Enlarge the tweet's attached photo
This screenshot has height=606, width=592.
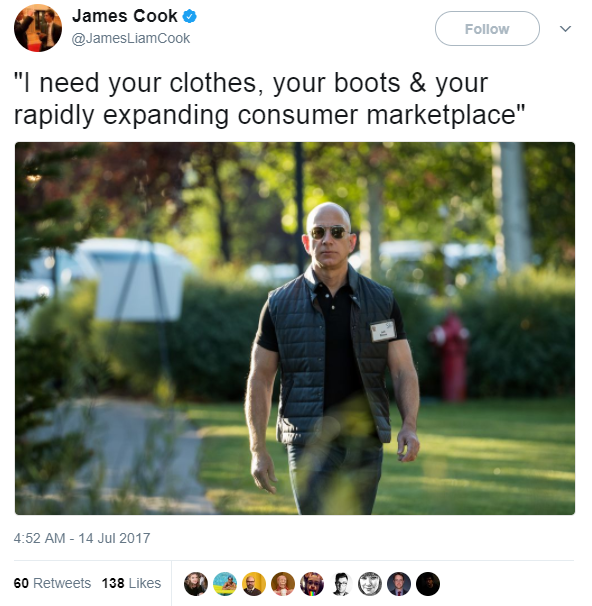point(295,328)
